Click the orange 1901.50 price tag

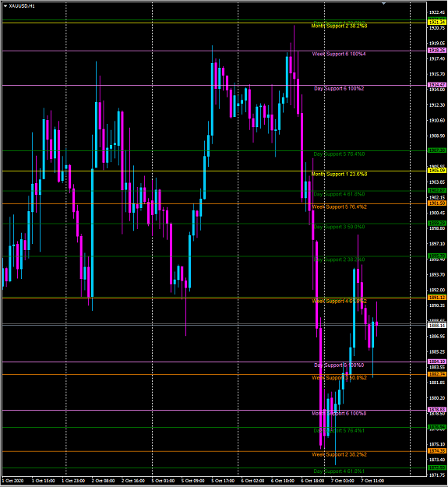(437, 203)
